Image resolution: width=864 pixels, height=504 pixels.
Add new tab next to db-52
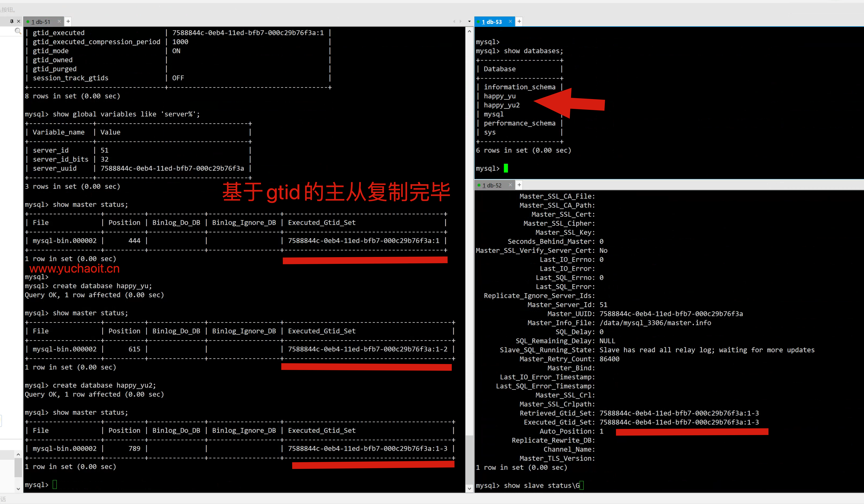pos(519,185)
